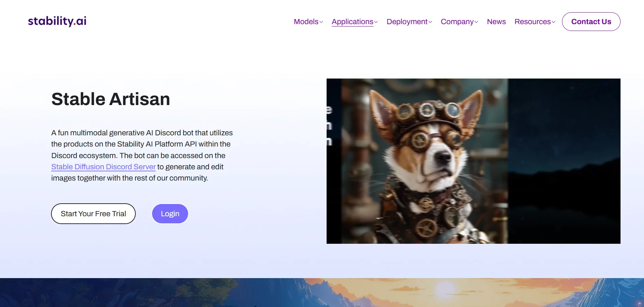Expand the Resources chevron arrow
This screenshot has width=644, height=307.
[554, 22]
